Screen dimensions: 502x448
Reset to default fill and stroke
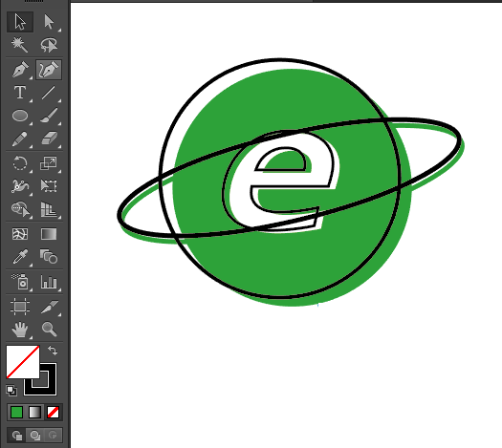pos(11,391)
